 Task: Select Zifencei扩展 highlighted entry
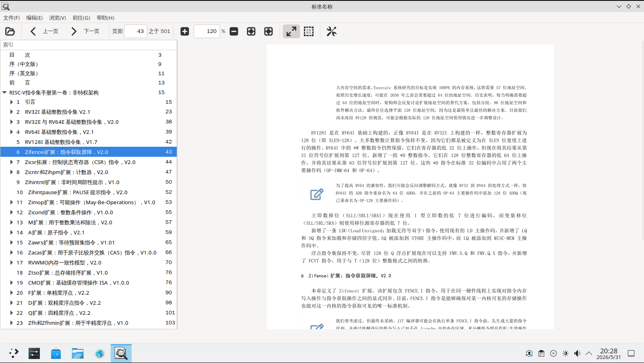tap(89, 152)
